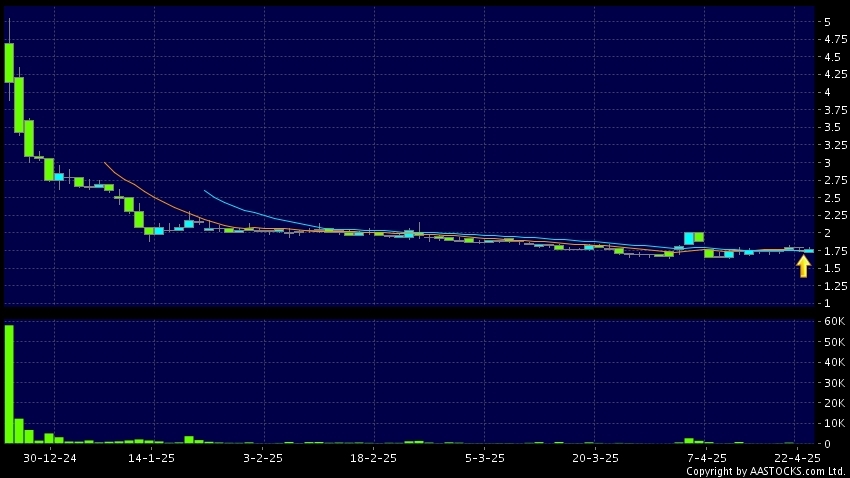Image resolution: width=850 pixels, height=478 pixels.
Task: Select the 3.5 price axis label
Action: [832, 127]
